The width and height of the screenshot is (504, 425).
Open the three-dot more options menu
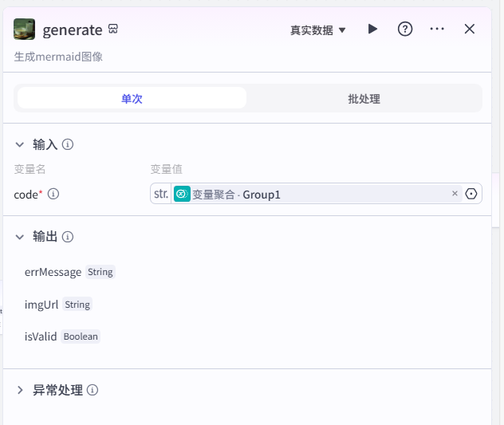tap(437, 29)
